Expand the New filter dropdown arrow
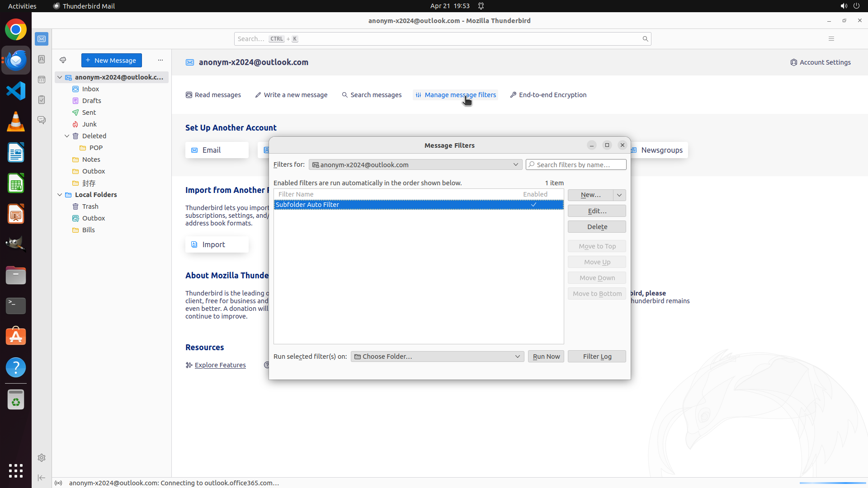Screen dimensions: 868x488 (619, 195)
